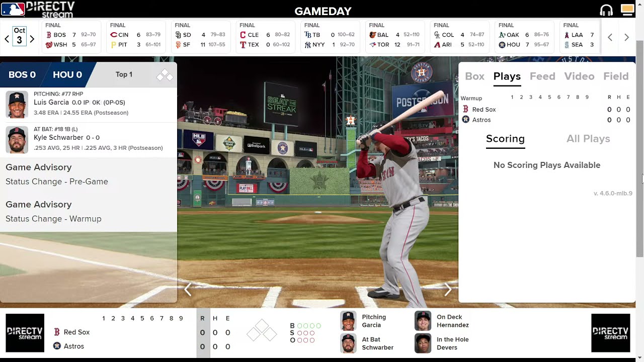Click the right chevron on the field view
This screenshot has width=644, height=362.
(x=448, y=289)
